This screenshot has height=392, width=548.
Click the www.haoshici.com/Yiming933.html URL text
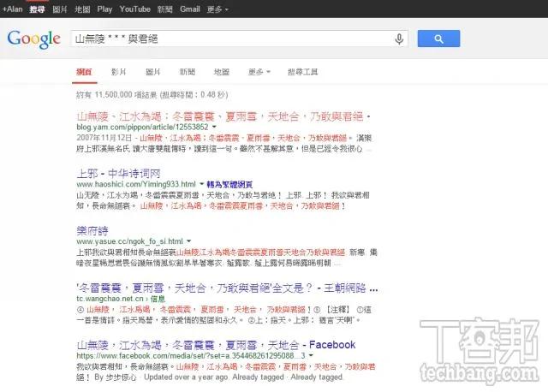(x=136, y=184)
